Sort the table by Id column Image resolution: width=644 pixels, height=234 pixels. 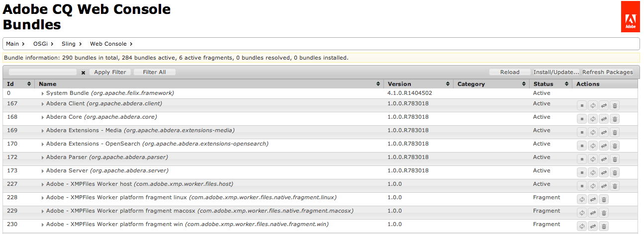tap(19, 84)
